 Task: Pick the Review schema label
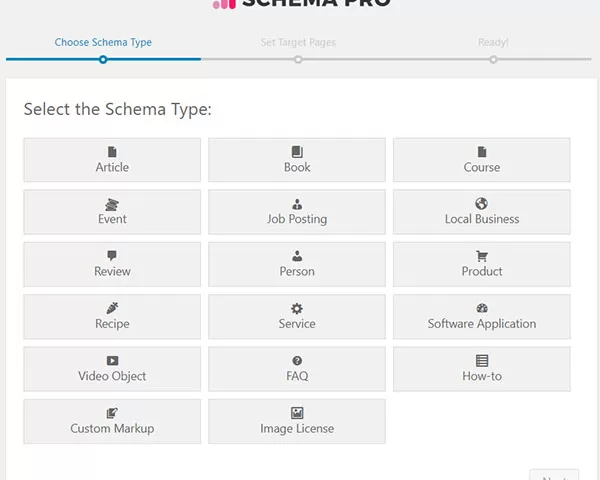112,271
